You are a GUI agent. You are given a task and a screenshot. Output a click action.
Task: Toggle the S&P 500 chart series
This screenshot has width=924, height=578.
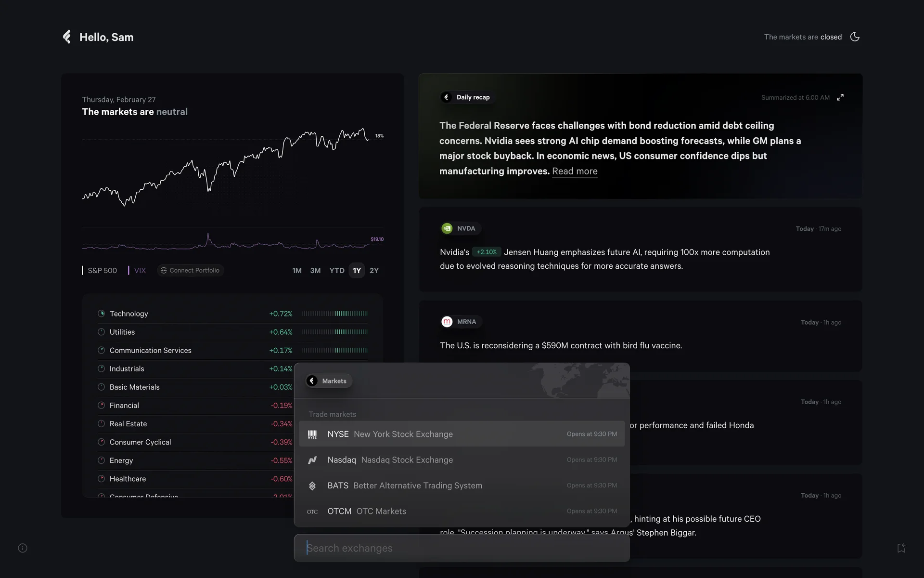point(100,271)
